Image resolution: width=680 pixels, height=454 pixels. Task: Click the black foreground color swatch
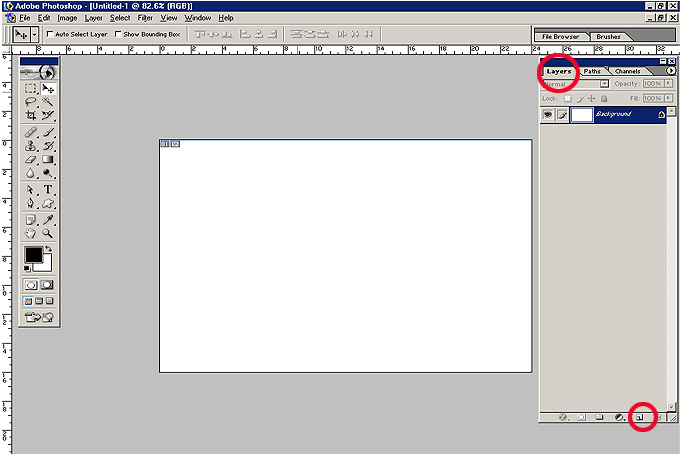(33, 255)
